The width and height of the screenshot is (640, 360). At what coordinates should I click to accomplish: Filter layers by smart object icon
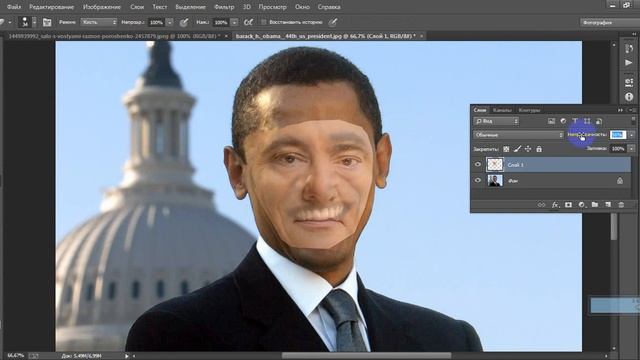[x=598, y=121]
